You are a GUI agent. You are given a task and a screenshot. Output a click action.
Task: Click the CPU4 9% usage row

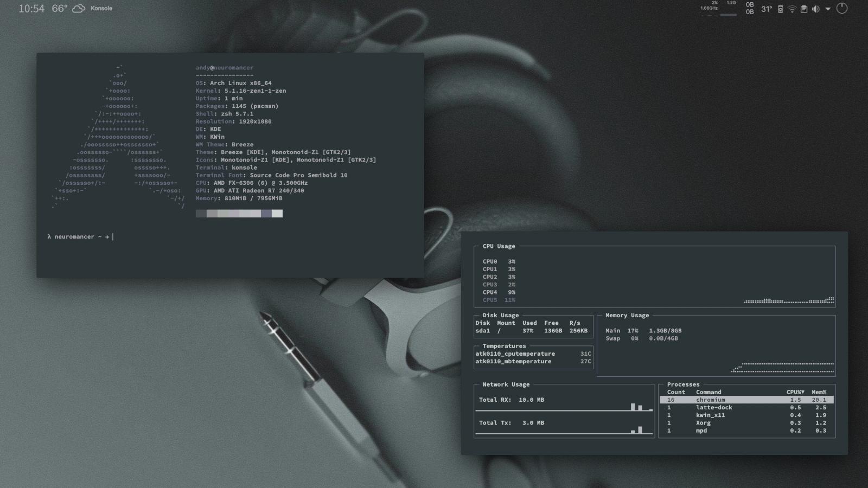499,292
